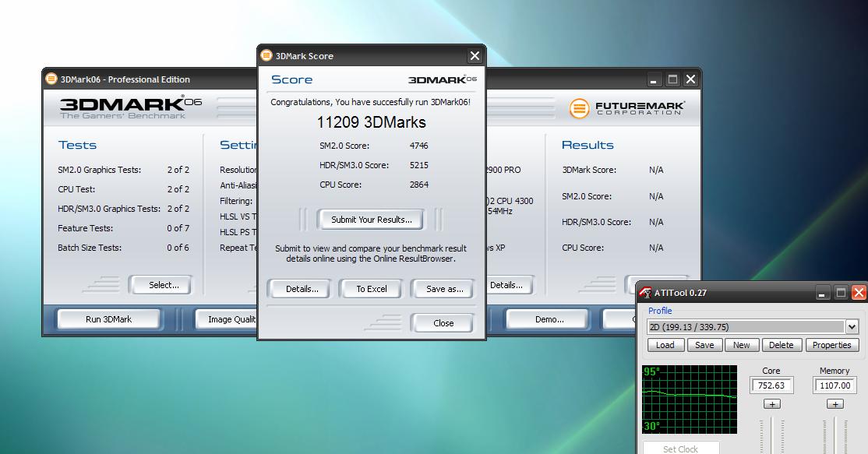
Task: Click the Profile label in ATITool
Action: (x=660, y=311)
